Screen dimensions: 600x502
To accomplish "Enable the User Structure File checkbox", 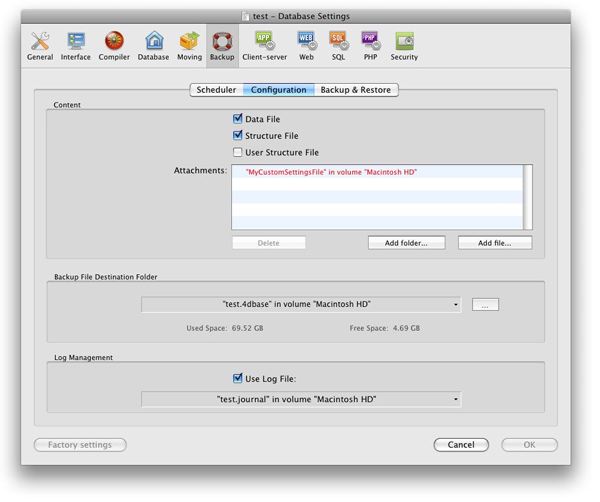I will (238, 153).
